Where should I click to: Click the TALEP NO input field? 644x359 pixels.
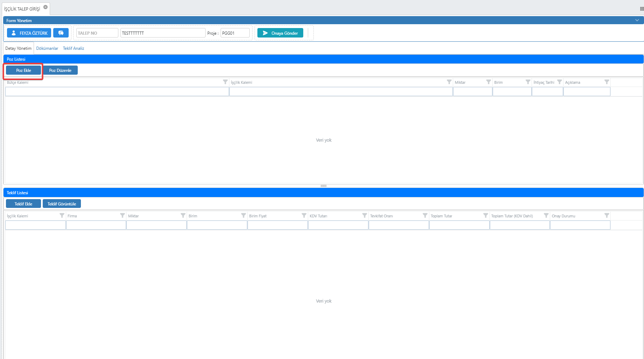[x=97, y=33]
